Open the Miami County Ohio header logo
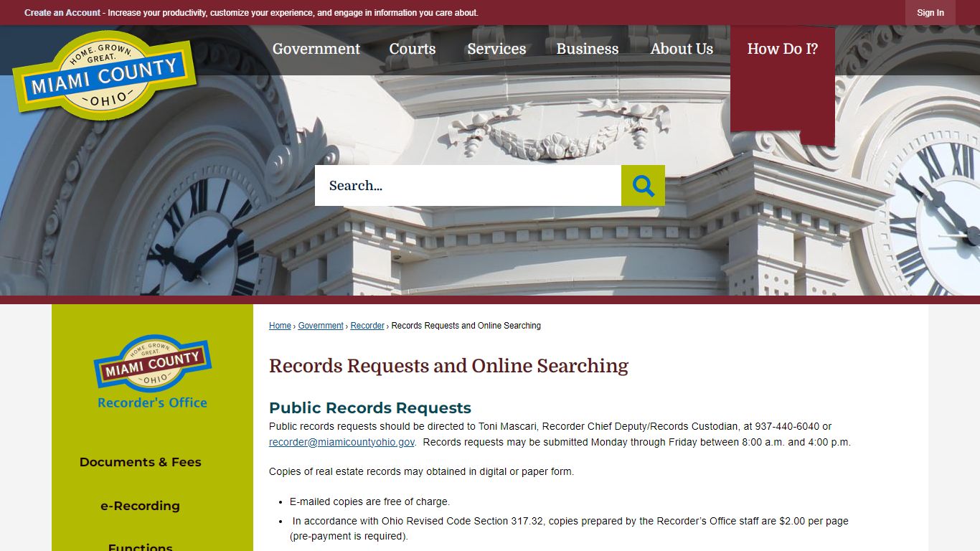 coord(105,75)
